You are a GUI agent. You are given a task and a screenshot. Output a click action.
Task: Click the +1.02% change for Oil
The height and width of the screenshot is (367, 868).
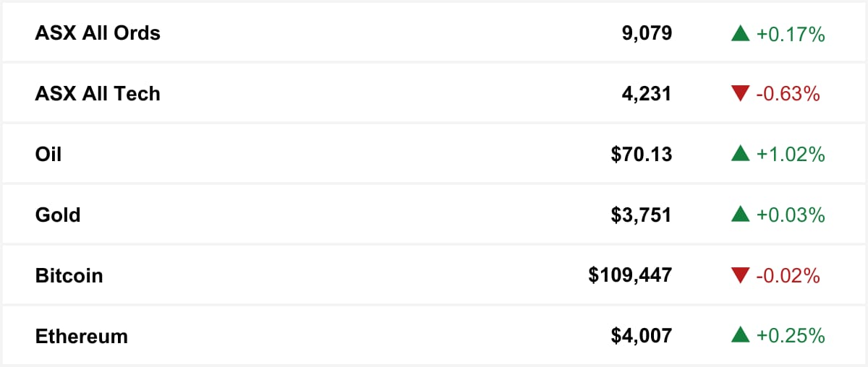(791, 155)
